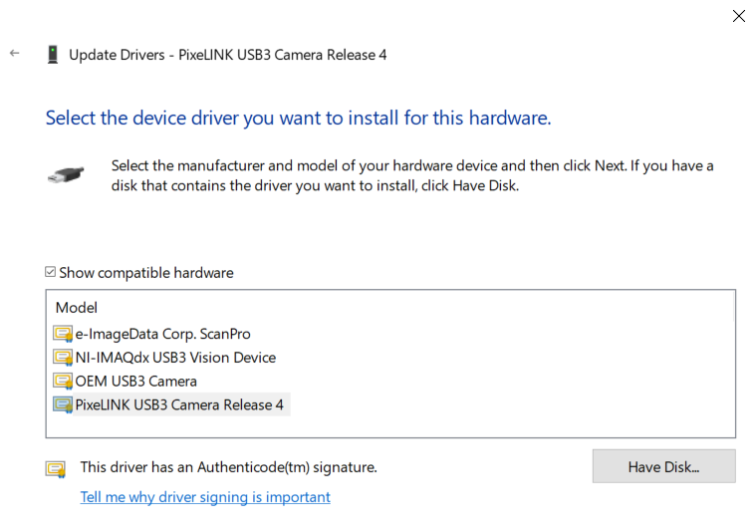Click the PixeLINK USB3 Camera Release 4 driver icon

click(63, 404)
